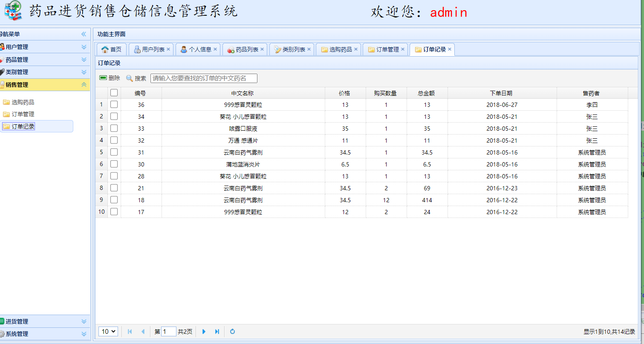Click the order search input field
The height and width of the screenshot is (344, 644).
[204, 78]
